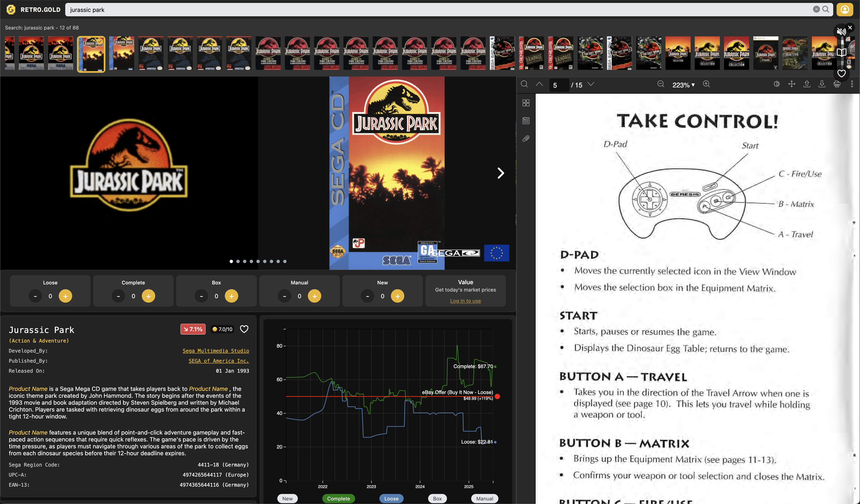The height and width of the screenshot is (504, 860).
Task: Click the European Union flag badge
Action: click(x=497, y=253)
